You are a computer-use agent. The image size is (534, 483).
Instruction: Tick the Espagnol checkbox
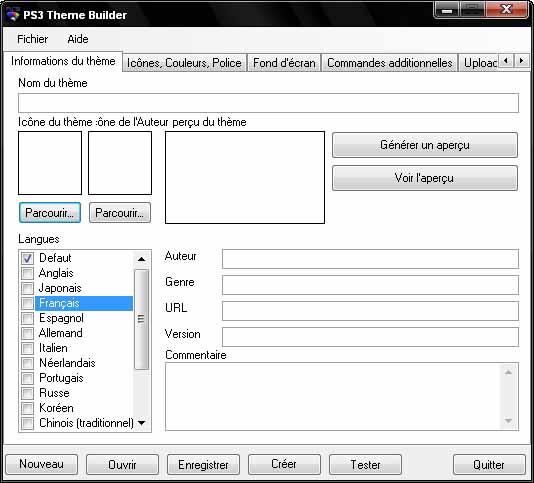coord(28,318)
